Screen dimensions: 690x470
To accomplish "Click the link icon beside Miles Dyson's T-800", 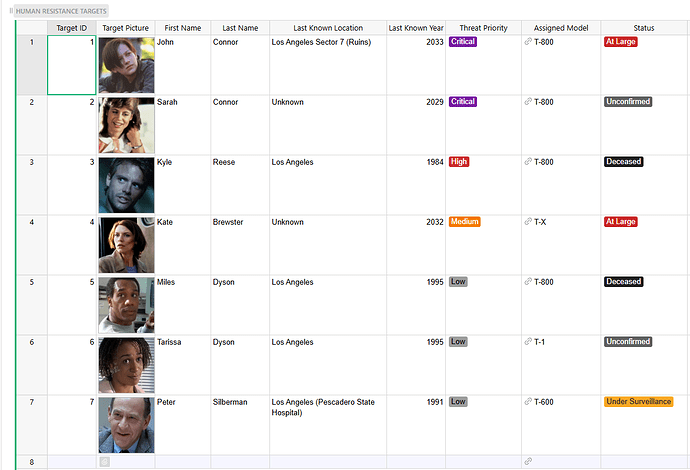I will (x=528, y=282).
